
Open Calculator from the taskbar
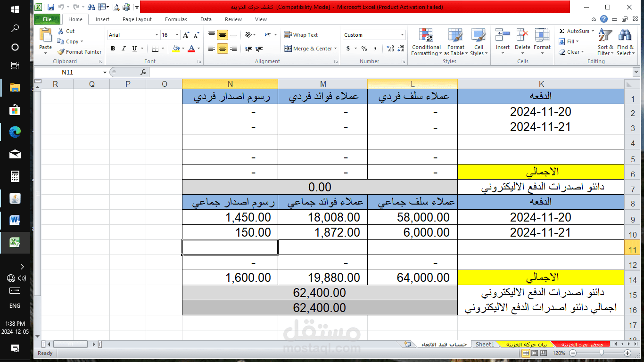[x=15, y=176]
